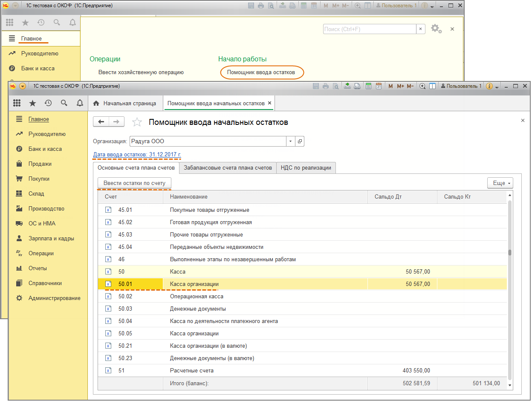The height and width of the screenshot is (401, 532).
Task: Click the accounts table vertical scrollbar thumb
Action: click(x=509, y=252)
